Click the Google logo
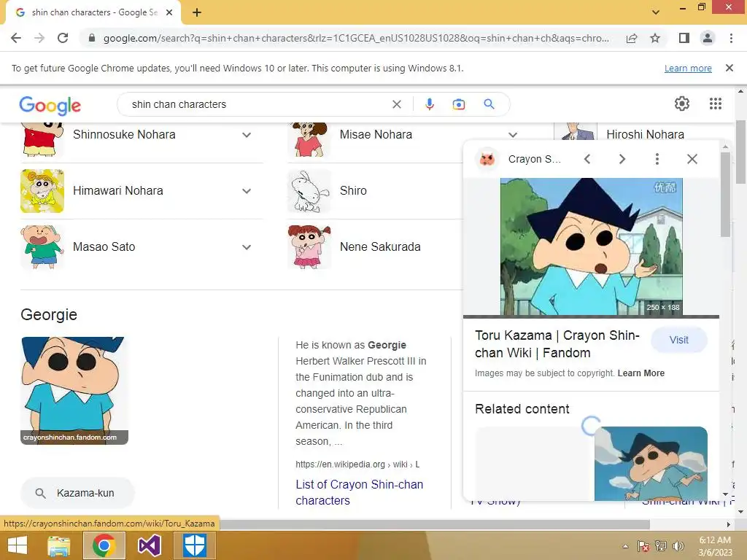747x560 pixels. 50,105
